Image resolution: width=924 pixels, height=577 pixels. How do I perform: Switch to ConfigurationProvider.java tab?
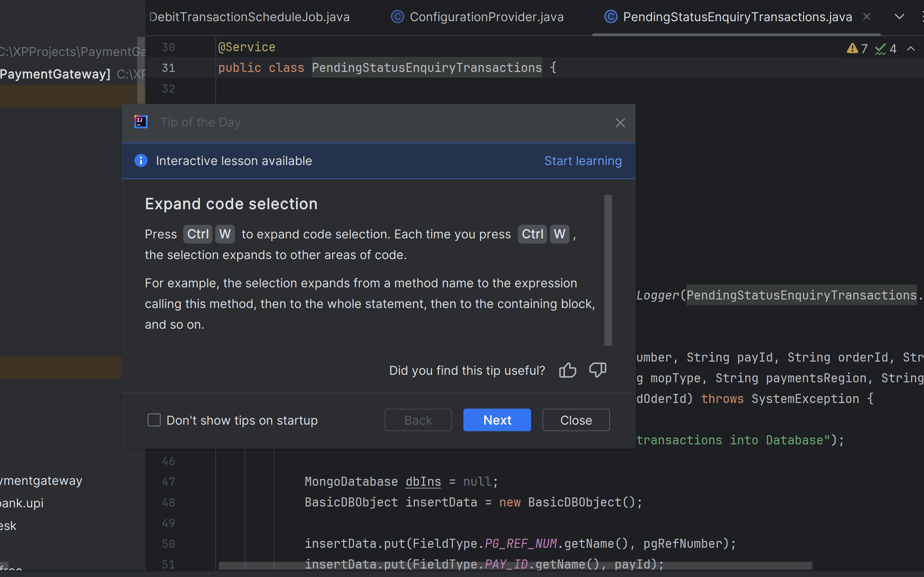[486, 17]
